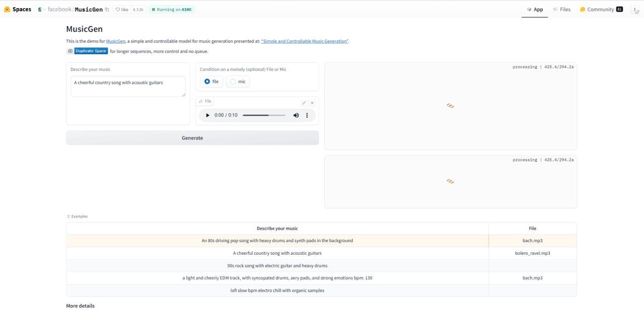This screenshot has height=311, width=644.
Task: Click the 0:00 / 0:10 audio time display
Action: tap(226, 115)
